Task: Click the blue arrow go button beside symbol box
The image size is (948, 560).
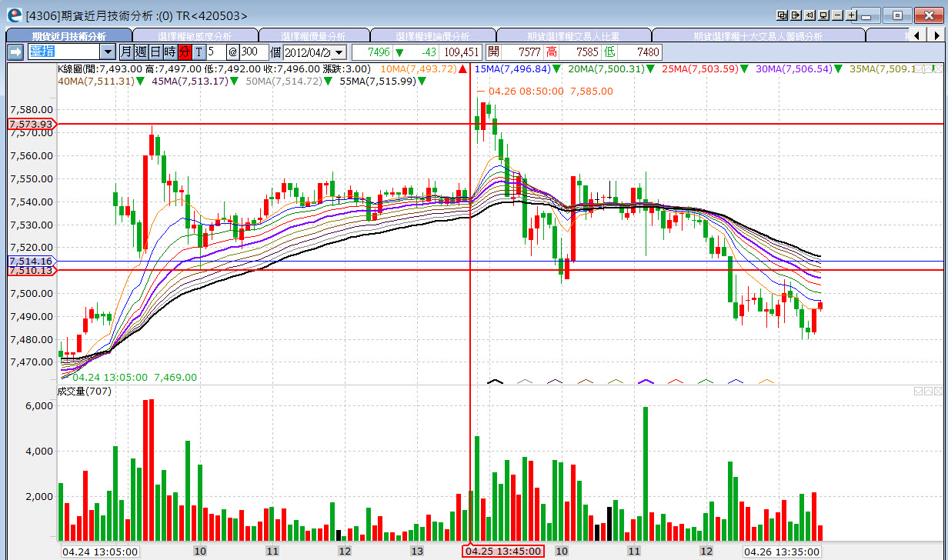Action: [x=15, y=52]
